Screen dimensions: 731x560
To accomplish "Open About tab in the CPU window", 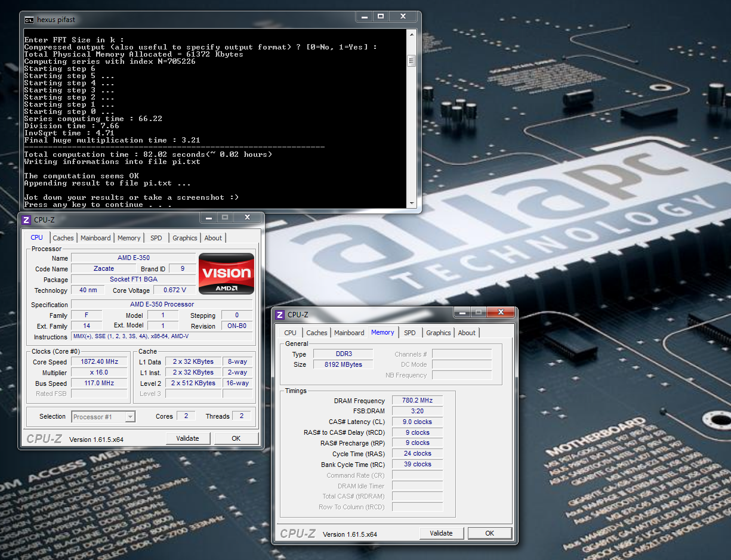I will coord(213,238).
